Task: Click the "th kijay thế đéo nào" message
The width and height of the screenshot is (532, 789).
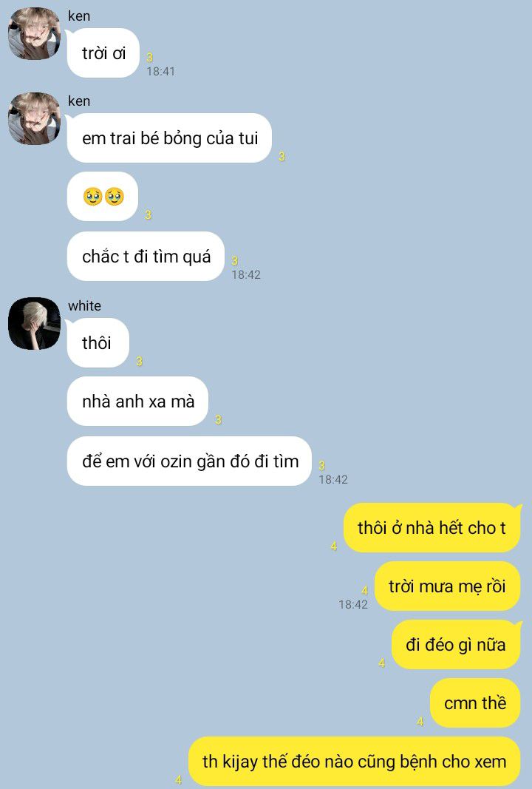Action: click(355, 762)
